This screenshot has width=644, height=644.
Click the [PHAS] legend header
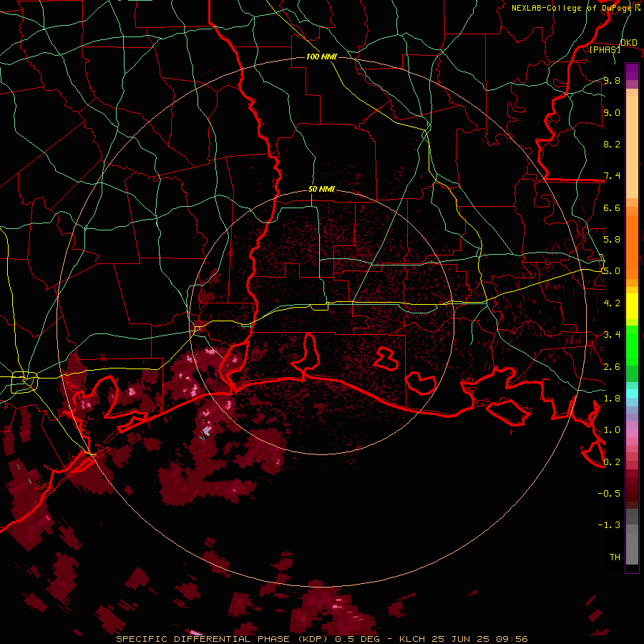[605, 49]
